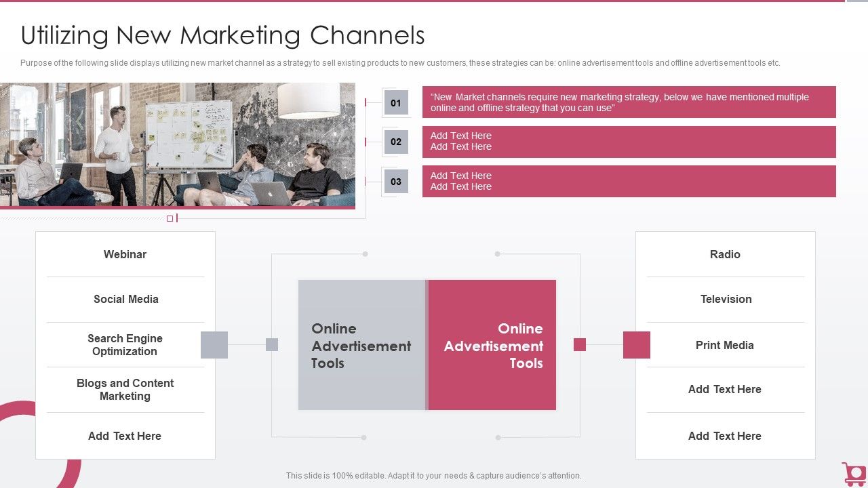Select the number box 03
The width and height of the screenshot is (868, 488).
click(x=396, y=182)
